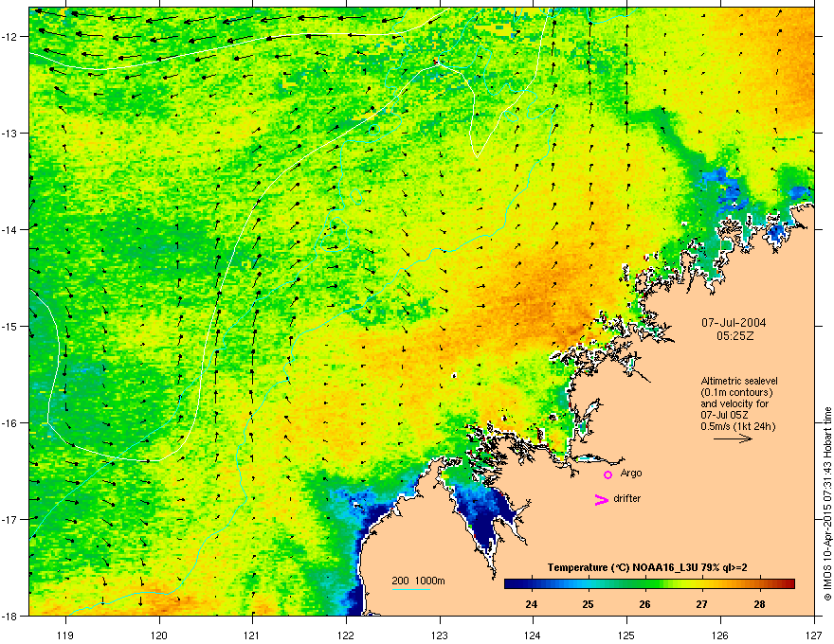Click the latitude axis label -18
The height and width of the screenshot is (644, 834).
(10, 616)
